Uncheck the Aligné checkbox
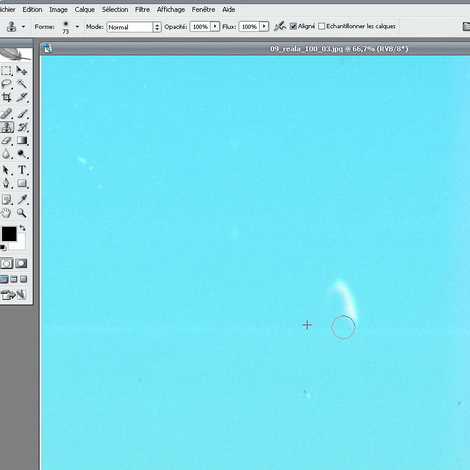 point(293,26)
